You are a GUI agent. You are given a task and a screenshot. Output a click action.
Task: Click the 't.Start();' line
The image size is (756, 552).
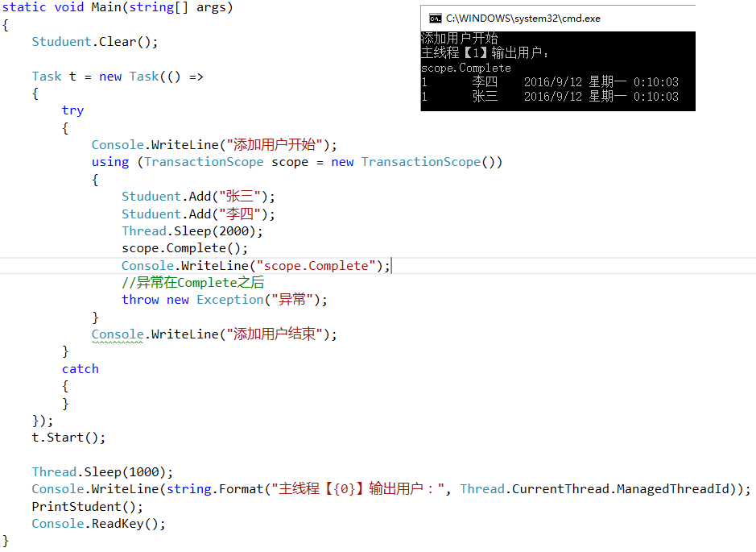68,438
